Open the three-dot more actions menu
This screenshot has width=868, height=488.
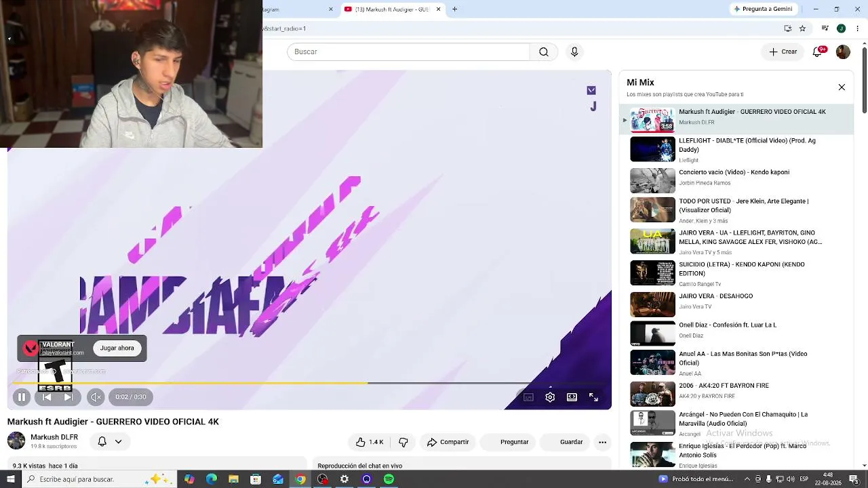pyautogui.click(x=602, y=442)
